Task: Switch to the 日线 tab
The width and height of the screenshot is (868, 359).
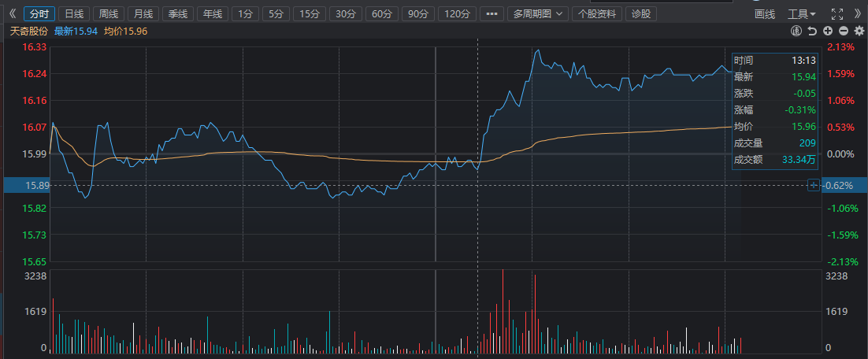Action: pyautogui.click(x=74, y=14)
